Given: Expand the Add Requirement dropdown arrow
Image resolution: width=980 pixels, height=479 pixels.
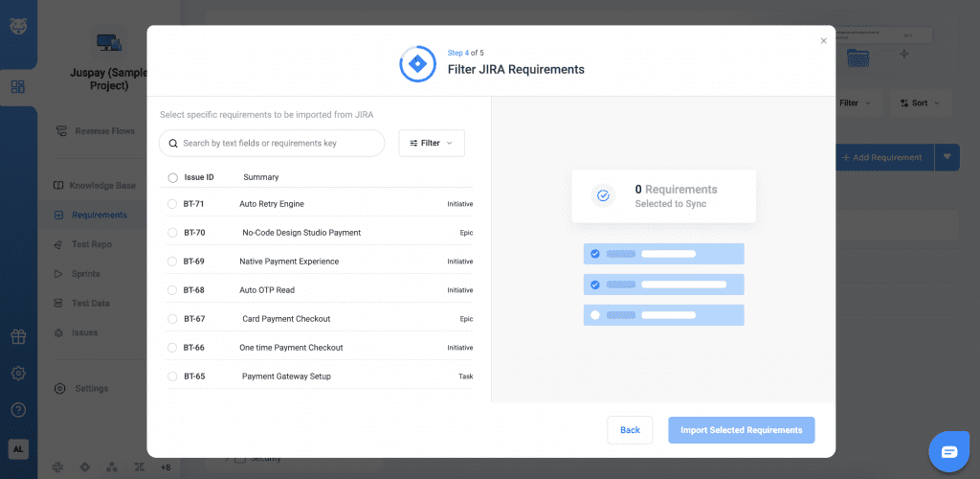Looking at the screenshot, I should coord(947,157).
